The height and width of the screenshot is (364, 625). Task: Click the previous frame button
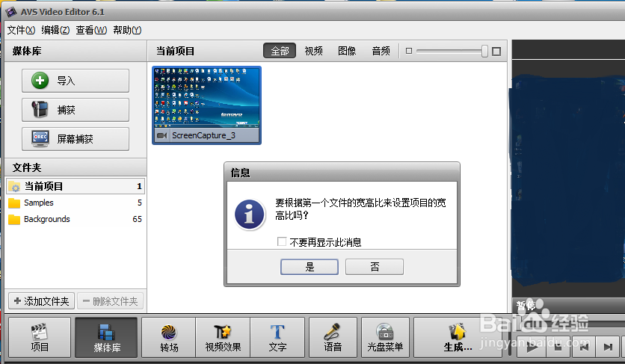pos(584,347)
